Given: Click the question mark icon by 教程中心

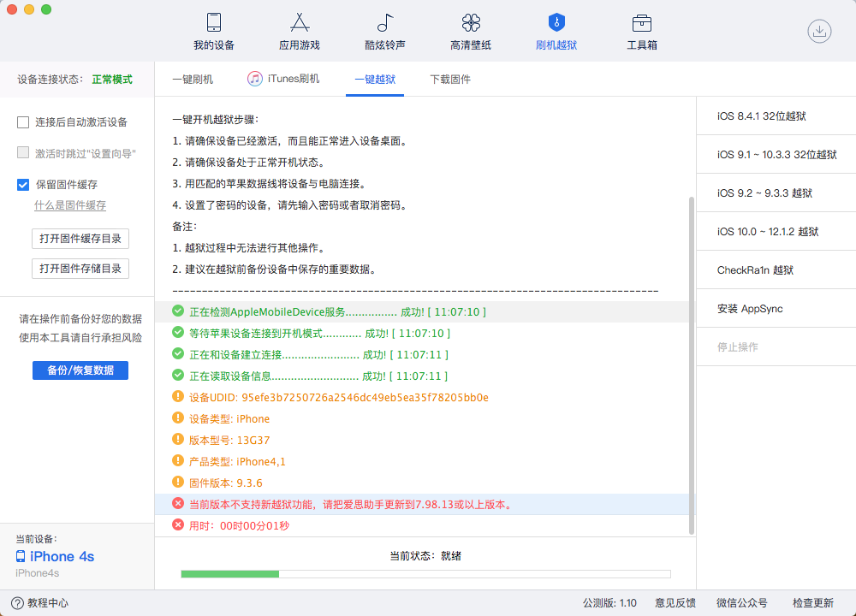Looking at the screenshot, I should tap(17, 603).
